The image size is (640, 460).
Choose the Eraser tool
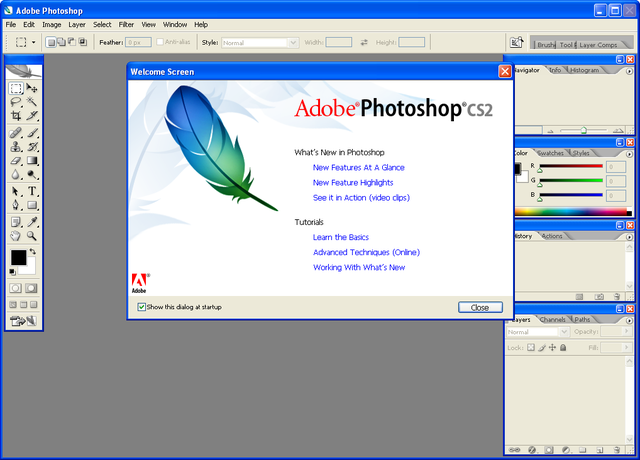16,160
